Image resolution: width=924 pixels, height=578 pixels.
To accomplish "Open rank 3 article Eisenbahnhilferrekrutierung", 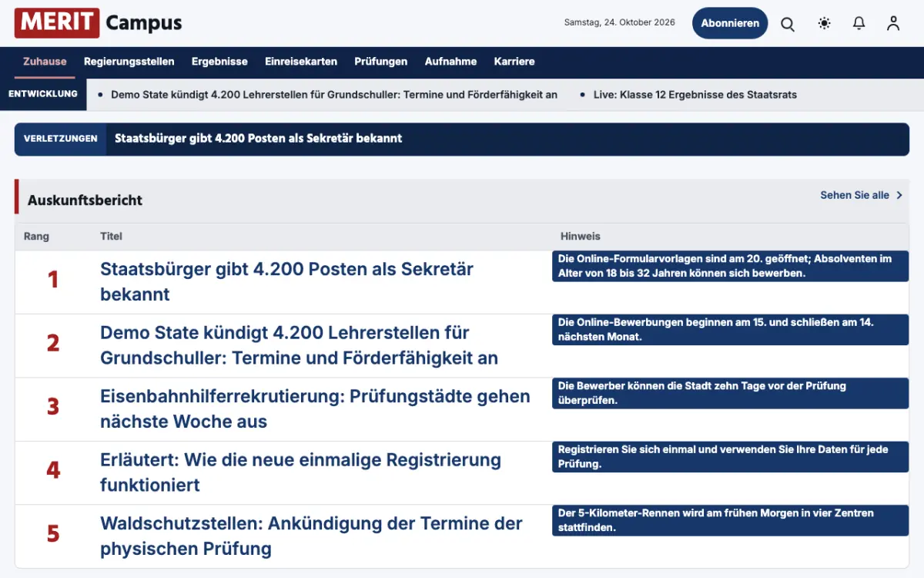I will 315,409.
